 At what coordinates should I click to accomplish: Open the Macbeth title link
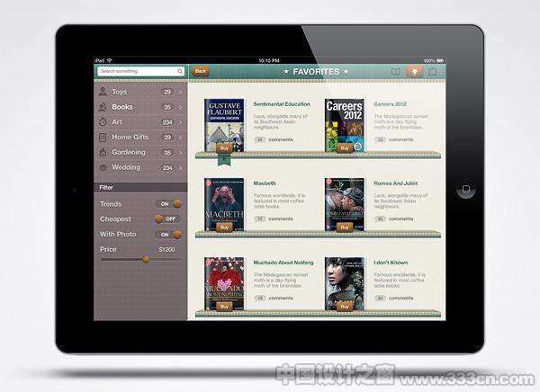(x=265, y=183)
